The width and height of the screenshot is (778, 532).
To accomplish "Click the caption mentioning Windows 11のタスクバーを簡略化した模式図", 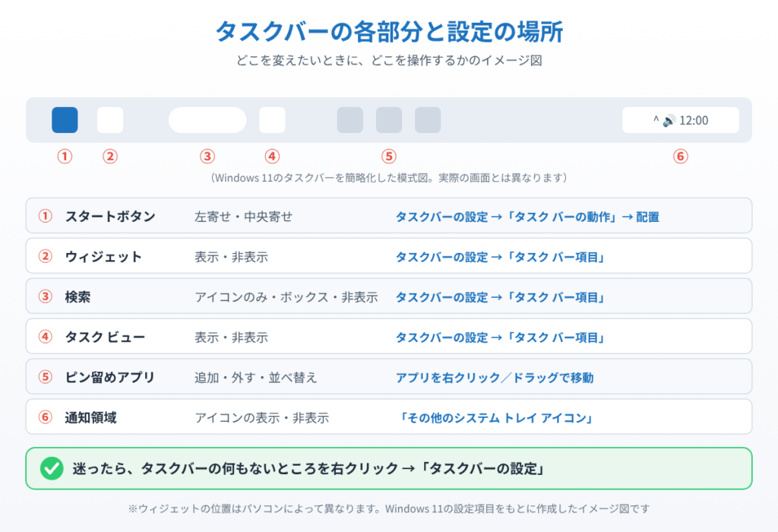I will (x=389, y=178).
